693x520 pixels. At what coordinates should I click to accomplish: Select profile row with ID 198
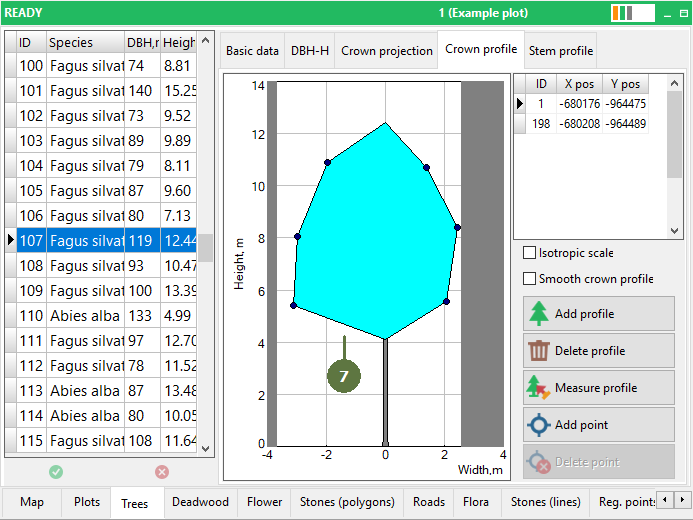coord(581,124)
